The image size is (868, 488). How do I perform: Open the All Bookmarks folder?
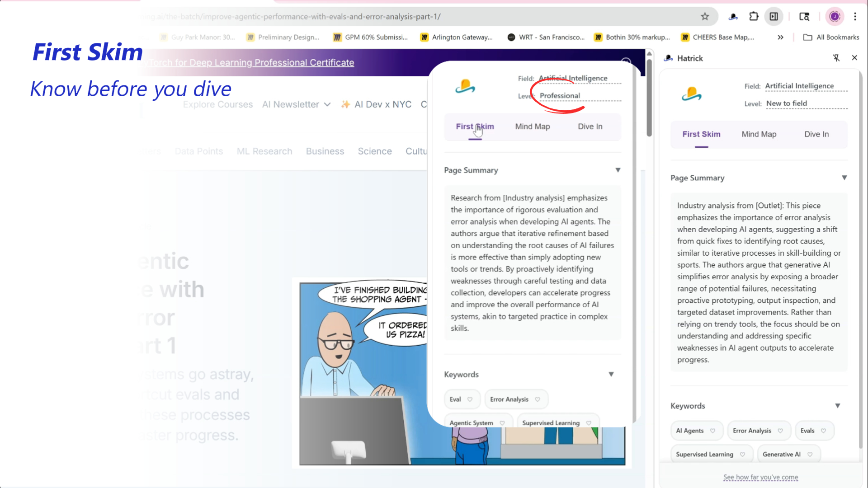click(x=831, y=38)
